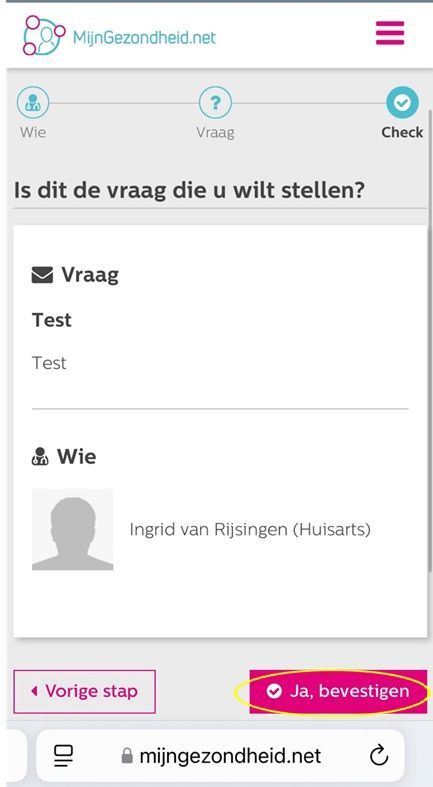The image size is (433, 787).
Task: Click the Check step label
Action: pyautogui.click(x=402, y=133)
